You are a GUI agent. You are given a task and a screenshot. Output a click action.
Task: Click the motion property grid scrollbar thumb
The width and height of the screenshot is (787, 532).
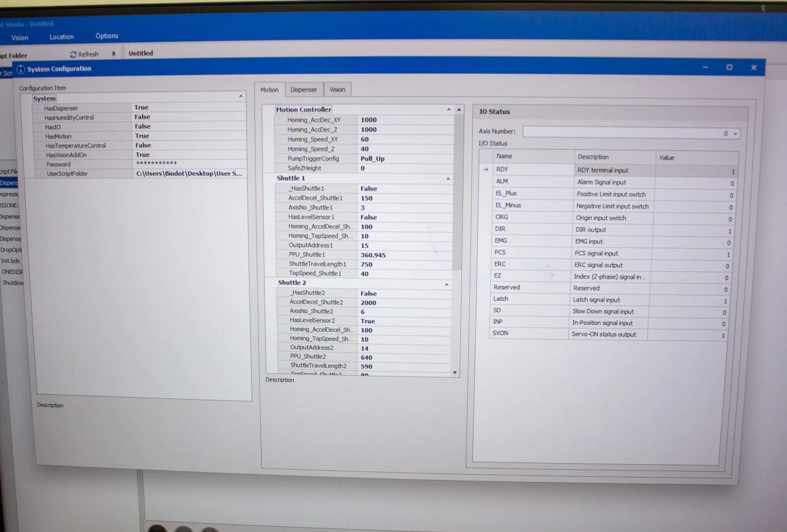(x=457, y=192)
